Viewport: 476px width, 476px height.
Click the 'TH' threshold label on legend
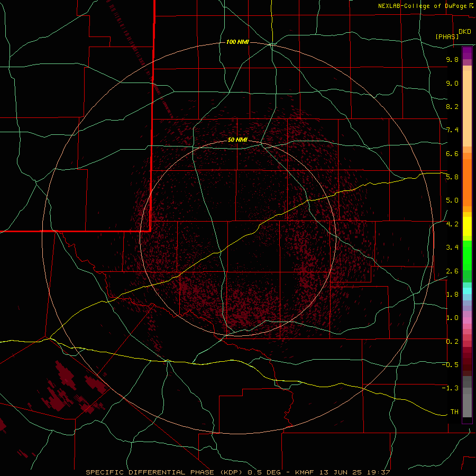pyautogui.click(x=454, y=412)
